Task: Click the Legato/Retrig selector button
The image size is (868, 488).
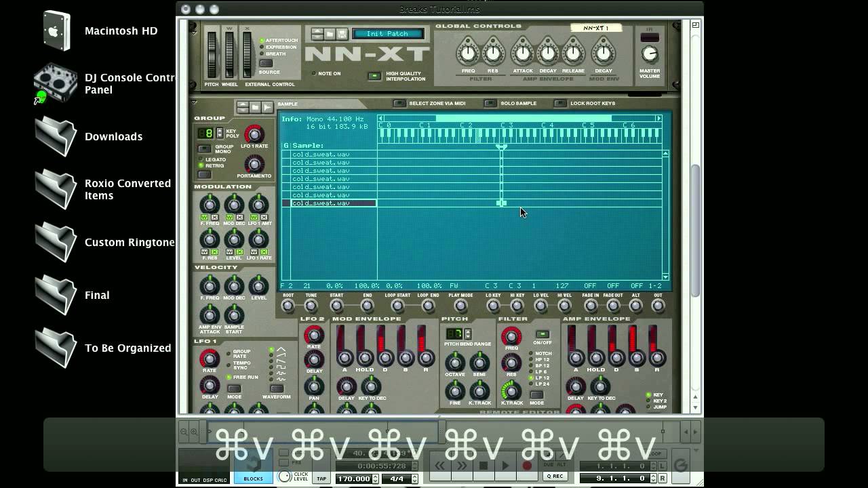Action: [x=204, y=175]
